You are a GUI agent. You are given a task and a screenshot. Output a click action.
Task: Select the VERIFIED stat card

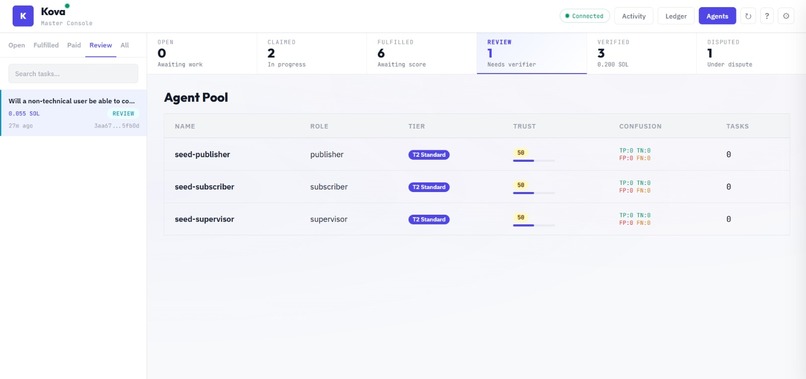642,53
